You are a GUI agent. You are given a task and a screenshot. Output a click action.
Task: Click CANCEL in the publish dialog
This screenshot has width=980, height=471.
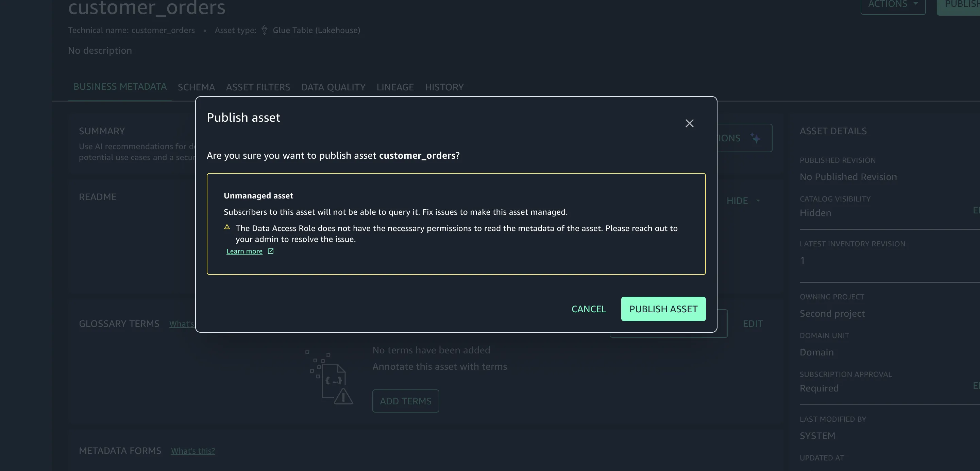tap(589, 309)
